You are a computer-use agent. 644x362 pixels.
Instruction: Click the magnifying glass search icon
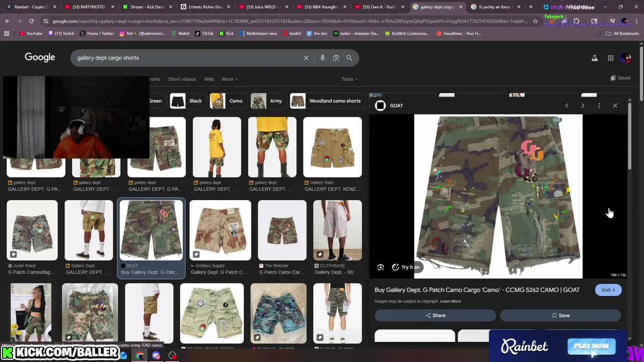(x=349, y=58)
